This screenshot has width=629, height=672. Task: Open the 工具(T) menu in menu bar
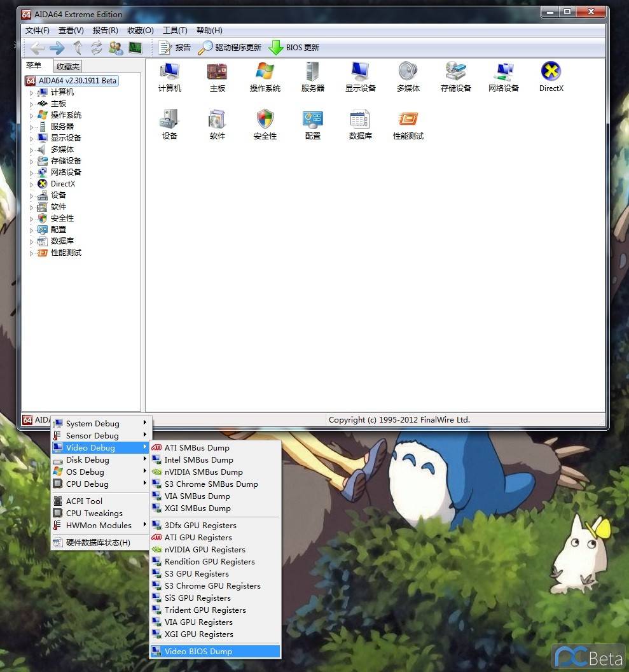(x=175, y=31)
